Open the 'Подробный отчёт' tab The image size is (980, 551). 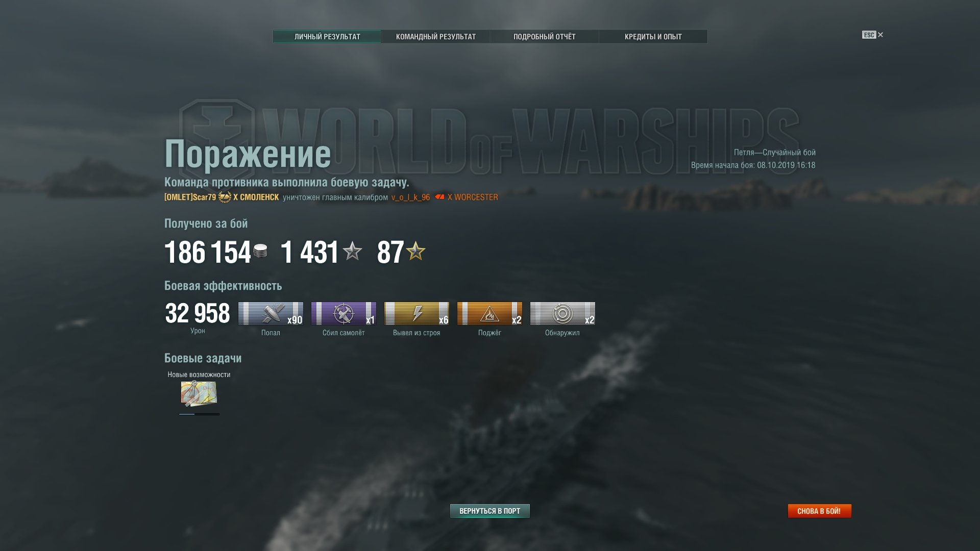point(544,37)
